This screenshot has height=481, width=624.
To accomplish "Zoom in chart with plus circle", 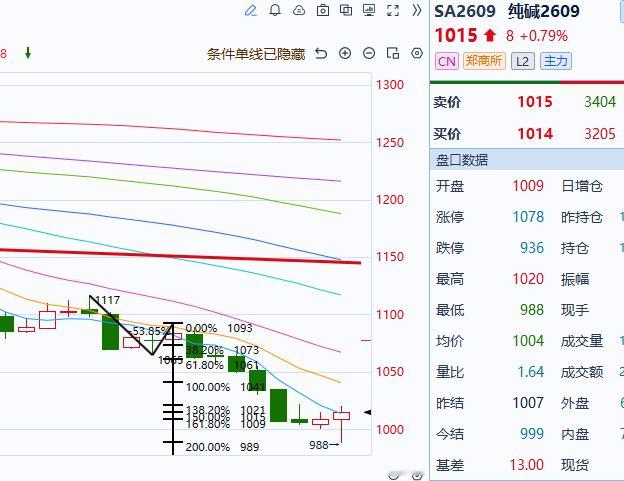I will 345,53.
